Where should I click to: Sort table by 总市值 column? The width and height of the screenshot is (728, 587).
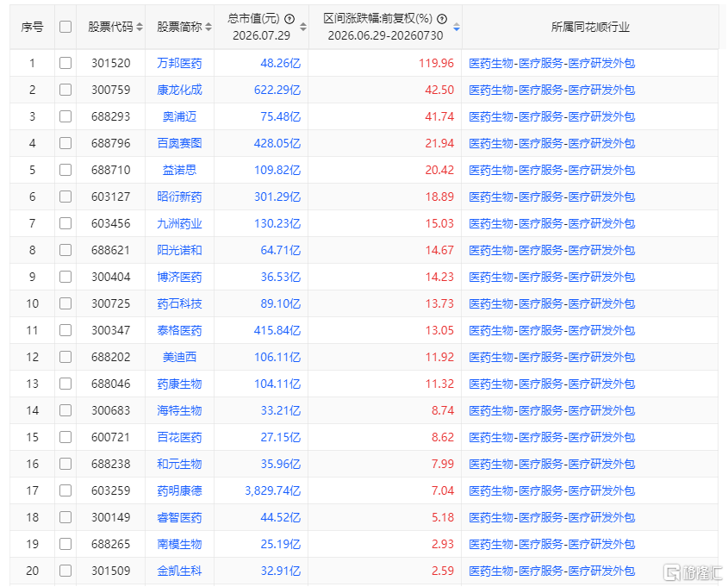303,28
